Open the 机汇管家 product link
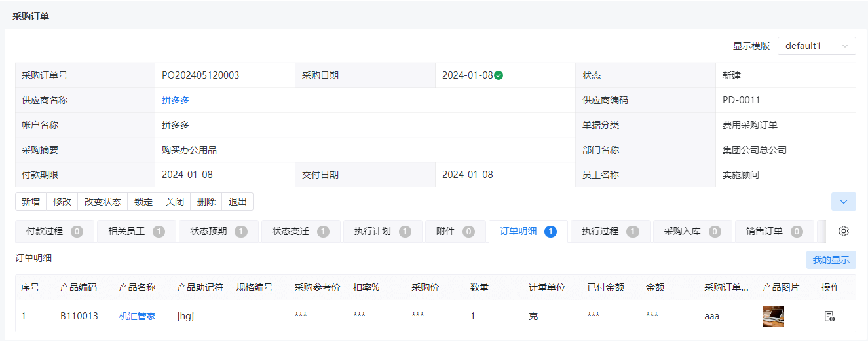 (137, 316)
